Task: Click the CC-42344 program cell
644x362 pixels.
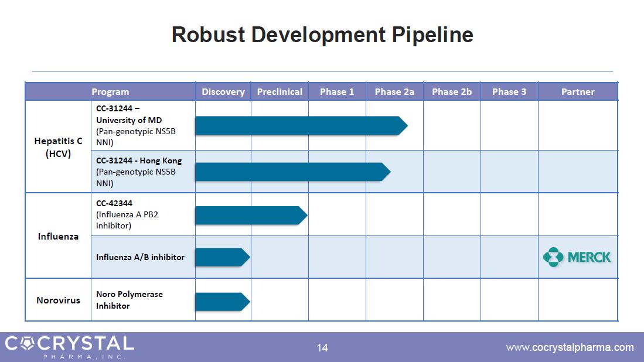Action: pyautogui.click(x=143, y=214)
